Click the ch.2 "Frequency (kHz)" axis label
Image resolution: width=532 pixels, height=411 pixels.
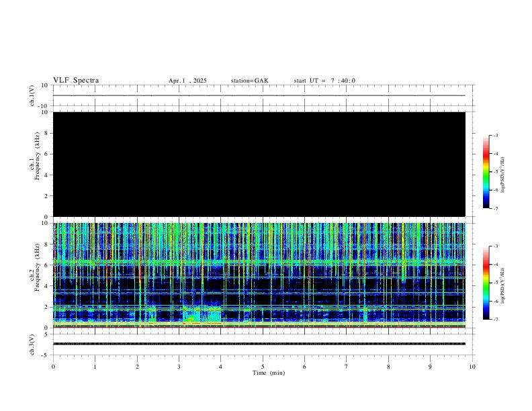tap(38, 267)
